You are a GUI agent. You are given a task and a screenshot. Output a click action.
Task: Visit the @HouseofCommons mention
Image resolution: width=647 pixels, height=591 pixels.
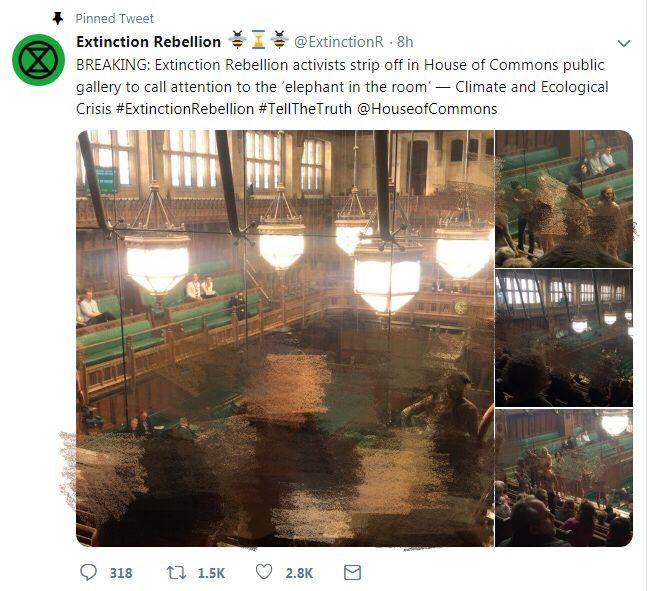pos(427,109)
